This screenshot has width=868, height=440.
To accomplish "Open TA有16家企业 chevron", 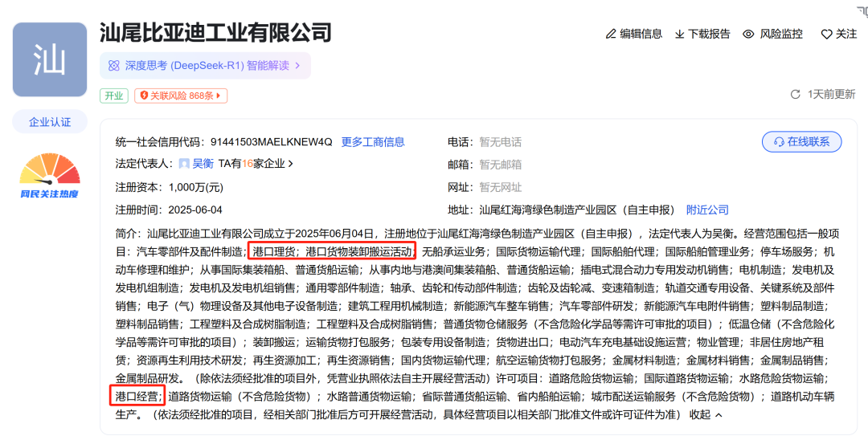I will (x=291, y=164).
